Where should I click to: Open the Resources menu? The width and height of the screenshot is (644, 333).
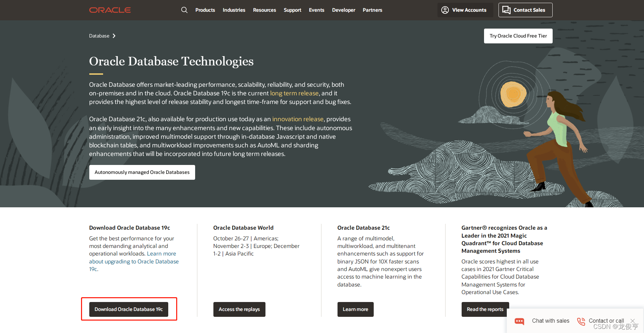pyautogui.click(x=264, y=10)
